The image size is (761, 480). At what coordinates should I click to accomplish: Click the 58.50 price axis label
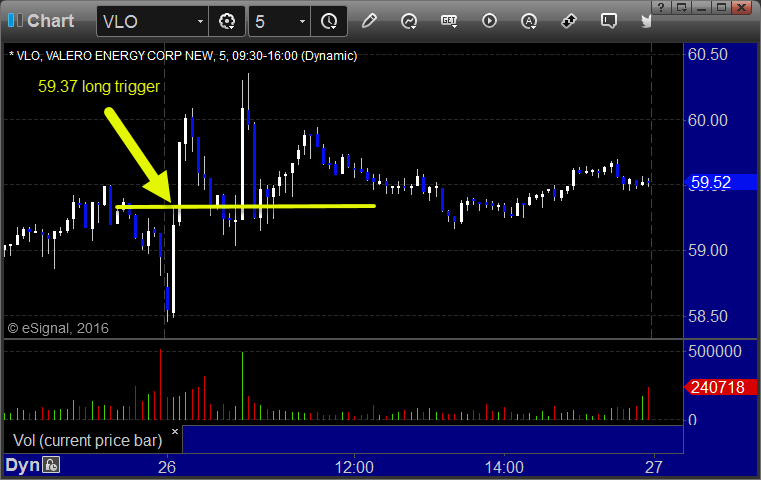708,316
